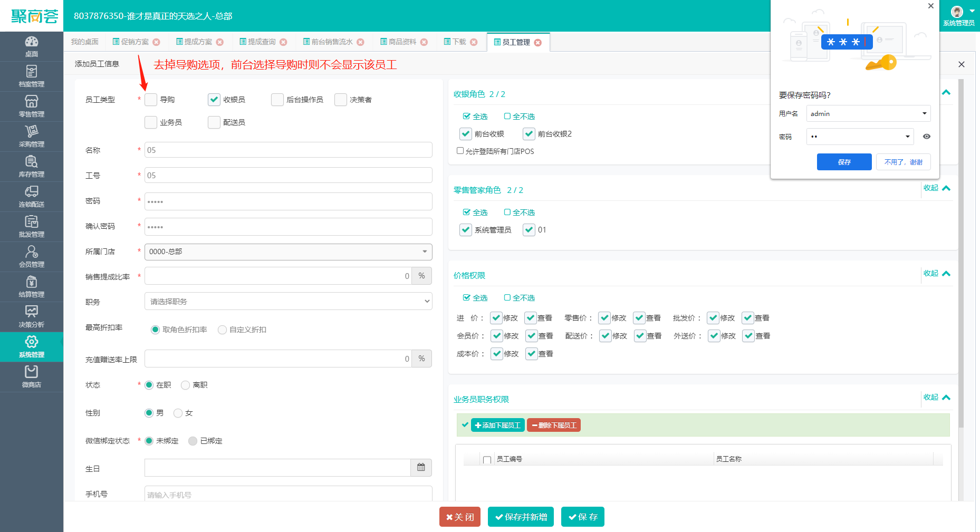This screenshot has height=532, width=980.
Task: Choose 自定义折扣 discount option
Action: 222,330
